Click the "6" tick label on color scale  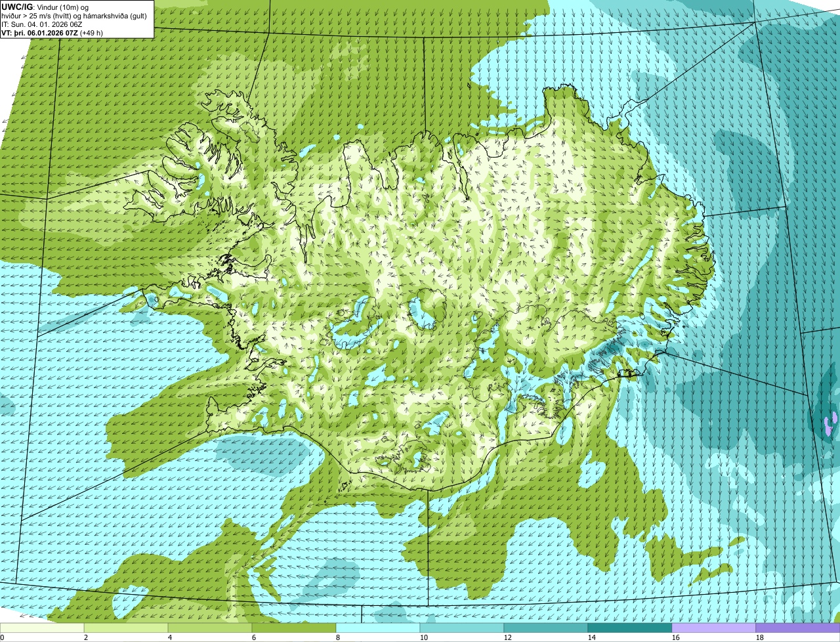(254, 637)
